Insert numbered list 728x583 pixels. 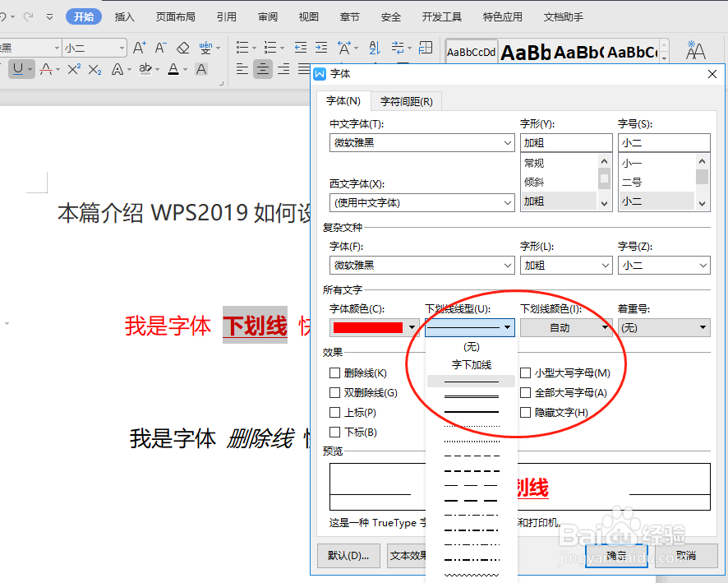pyautogui.click(x=270, y=48)
